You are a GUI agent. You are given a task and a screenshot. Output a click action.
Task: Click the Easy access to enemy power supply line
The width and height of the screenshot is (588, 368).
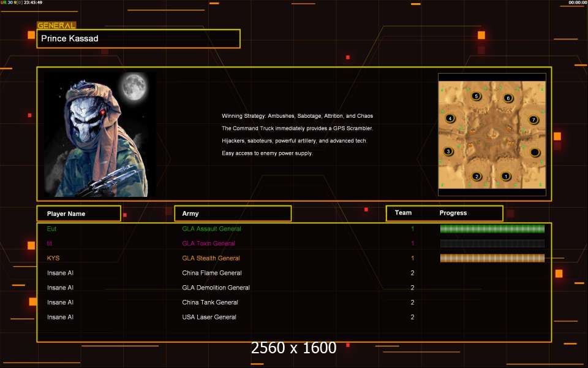267,153
